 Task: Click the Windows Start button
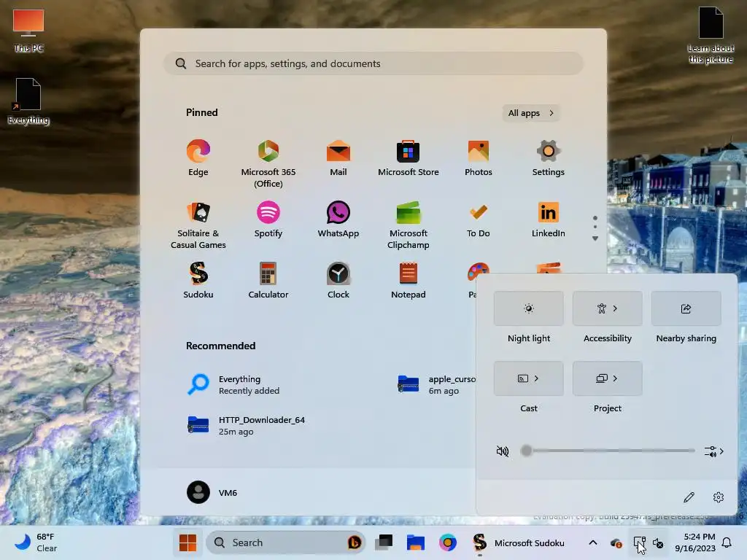(x=187, y=542)
